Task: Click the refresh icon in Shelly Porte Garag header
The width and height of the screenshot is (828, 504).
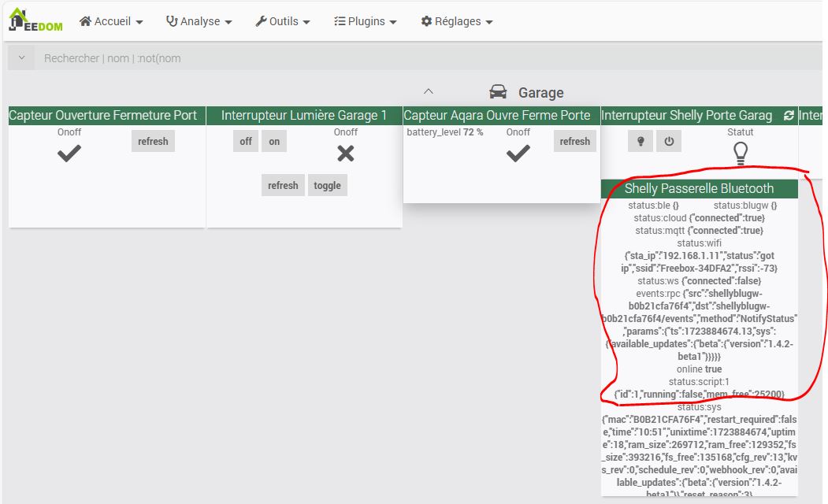Action: (x=789, y=115)
